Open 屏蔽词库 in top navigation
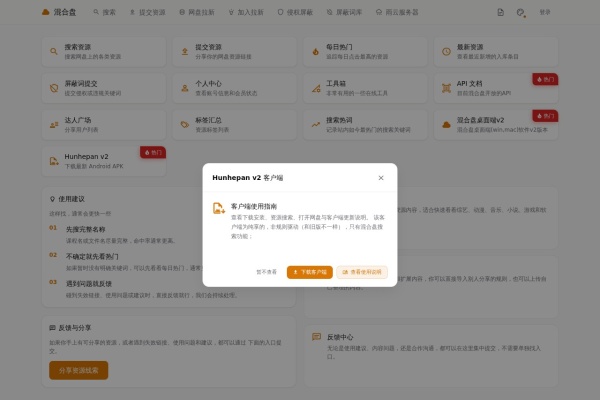600x400 pixels. [344, 12]
